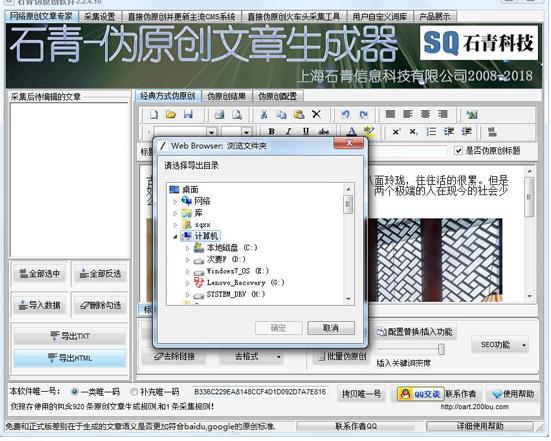Toggle Bold formatting
Screen dimensions: 551x441
(271, 131)
